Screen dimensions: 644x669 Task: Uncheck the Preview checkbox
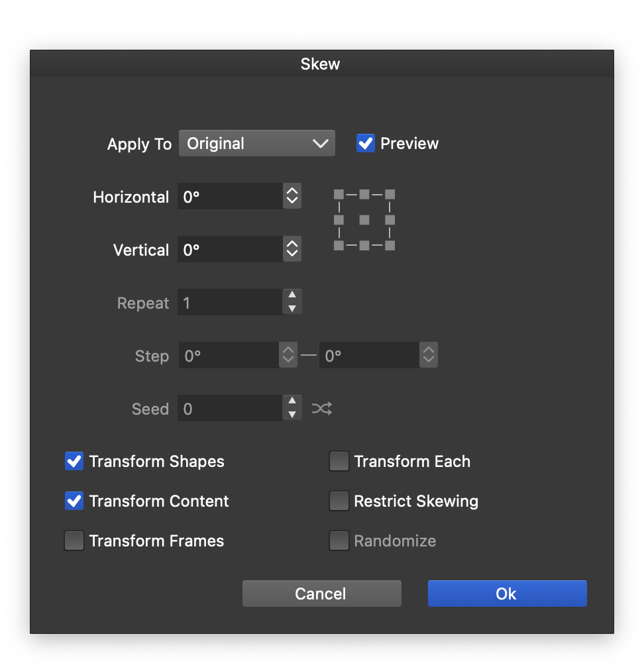[366, 144]
